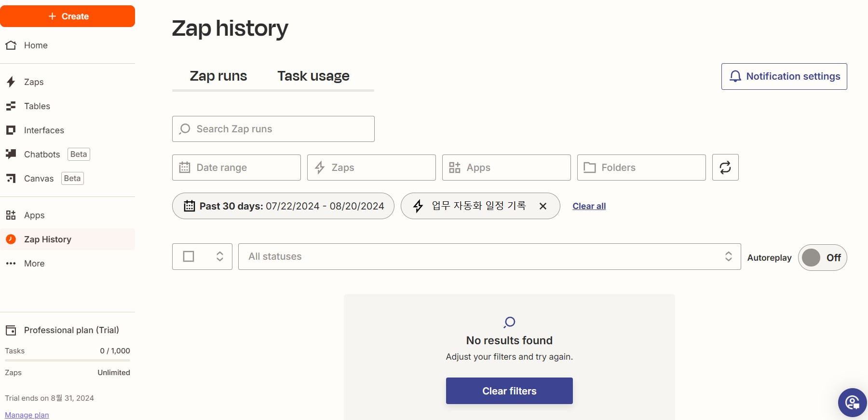Screen dimensions: 868x420
Task: Click the Beta badge next to Canvas
Action: tap(72, 179)
